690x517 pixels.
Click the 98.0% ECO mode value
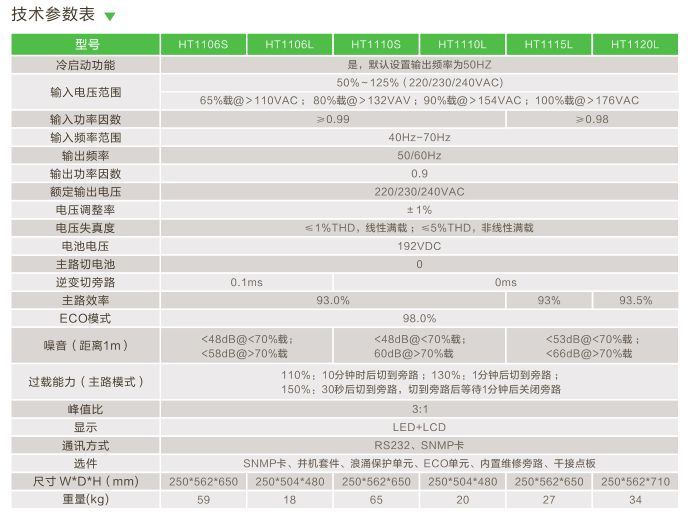tap(419, 318)
